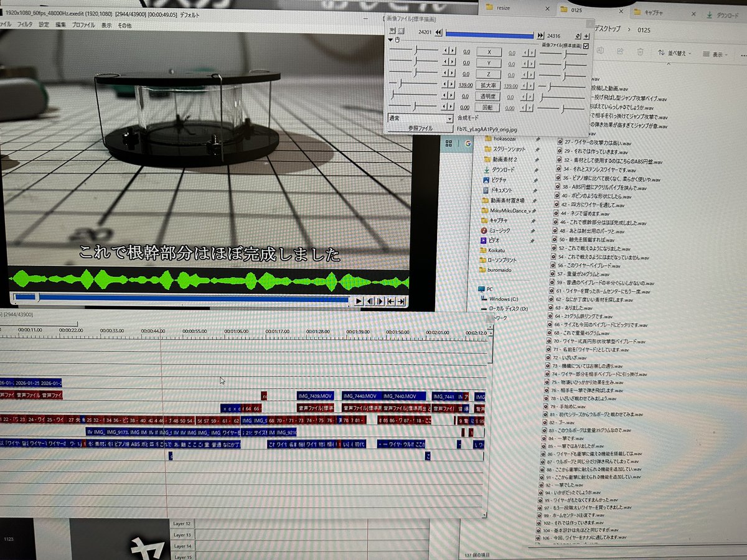Screen dimensions: 747x560
Task: Open the プロファイル menu in AviUtl
Action: pos(83,25)
